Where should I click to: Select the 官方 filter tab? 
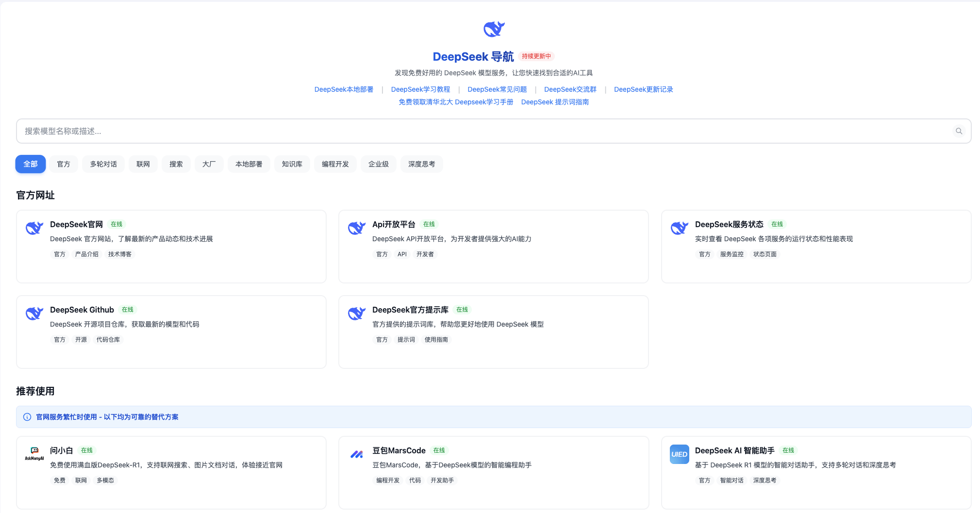pyautogui.click(x=64, y=164)
